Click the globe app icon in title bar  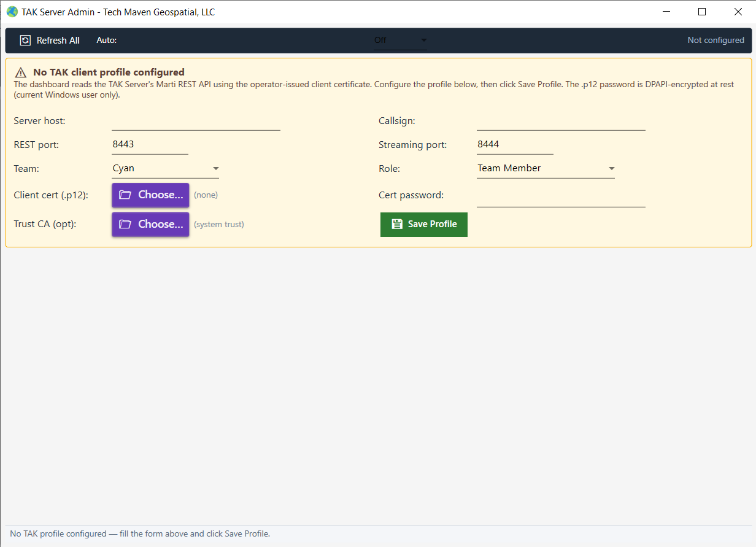tap(12, 12)
